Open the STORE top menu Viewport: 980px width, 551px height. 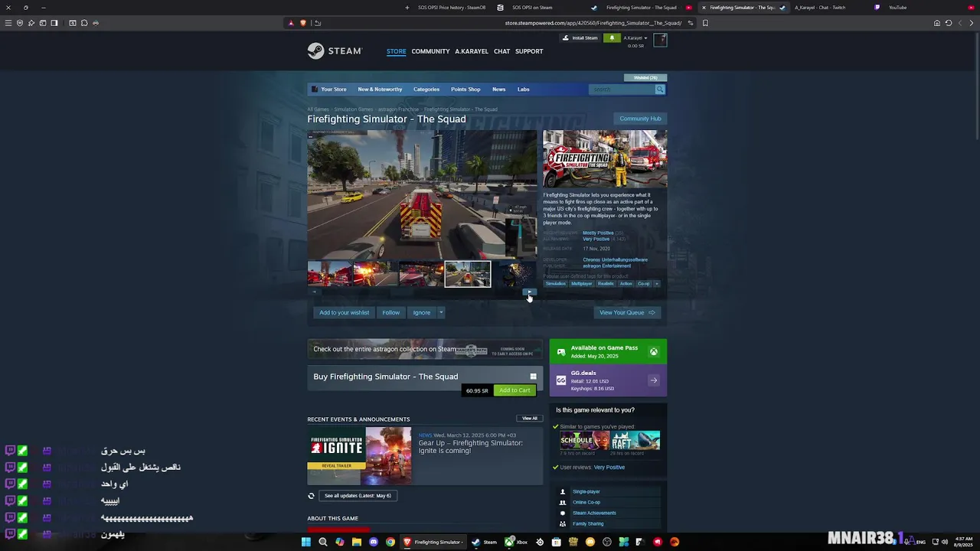point(396,51)
